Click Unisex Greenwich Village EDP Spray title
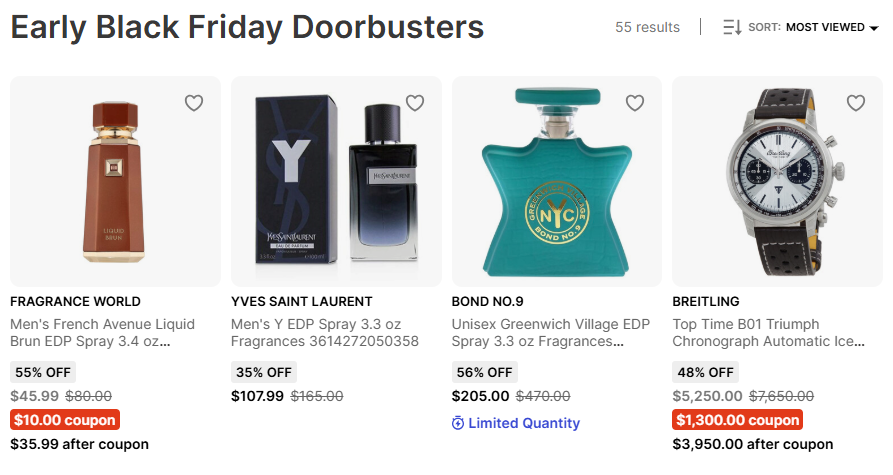Viewport: 893px width, 475px height. 551,333
